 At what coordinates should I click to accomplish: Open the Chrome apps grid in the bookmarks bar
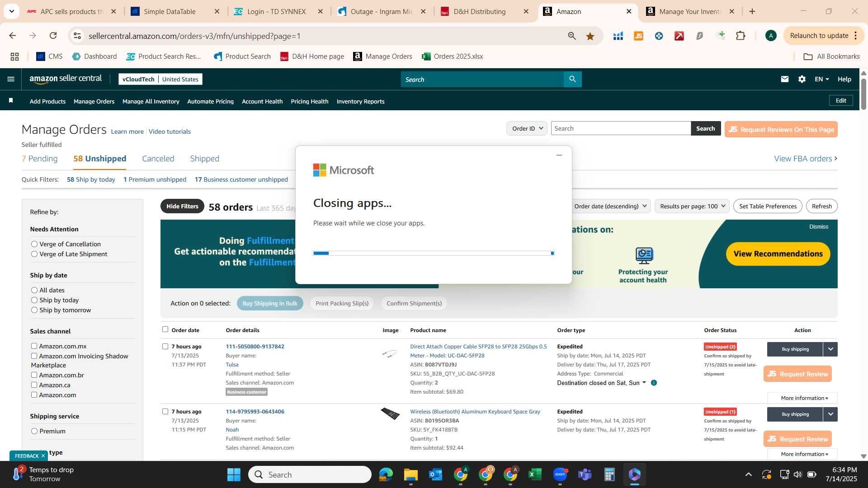click(14, 56)
